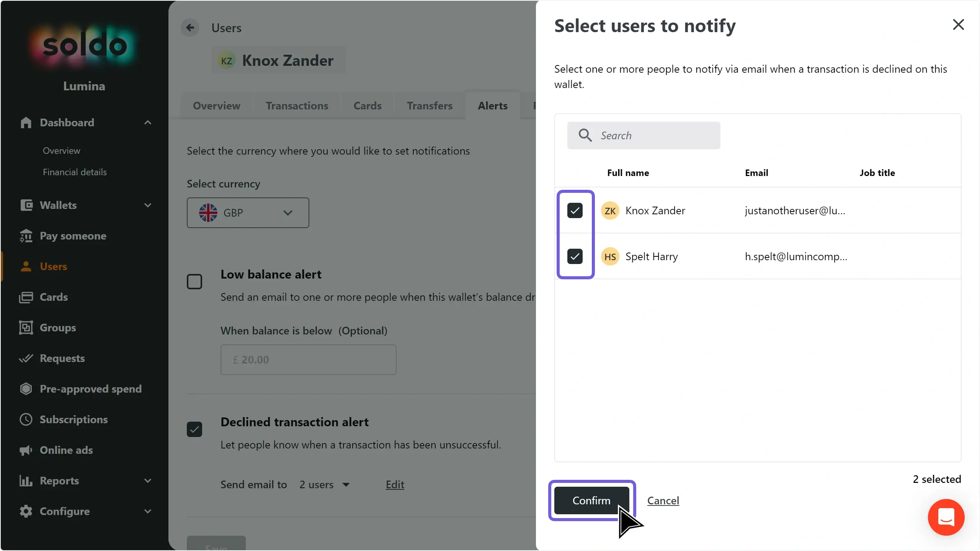Click the Pay someone bank icon

[x=26, y=236]
